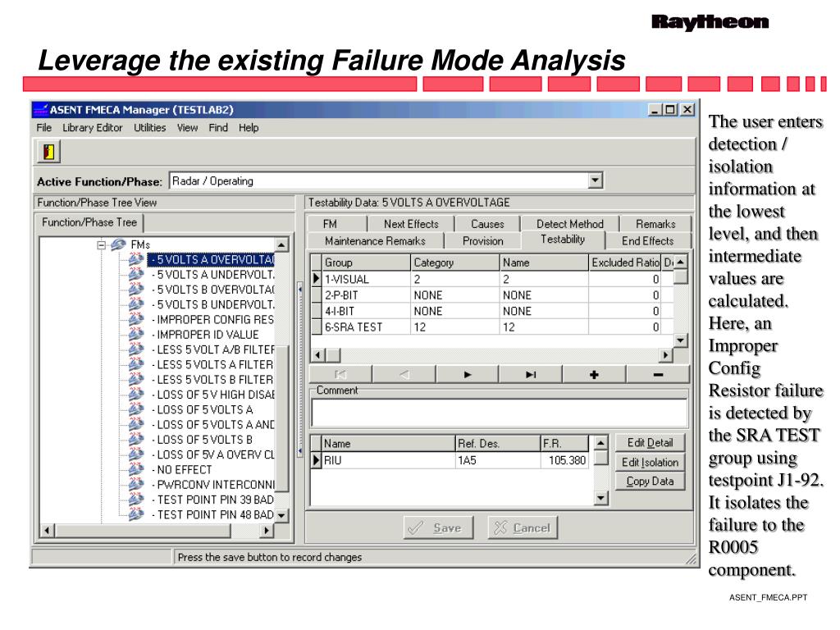Click the Copy Data button
This screenshot has width=840, height=630.
pyautogui.click(x=650, y=481)
